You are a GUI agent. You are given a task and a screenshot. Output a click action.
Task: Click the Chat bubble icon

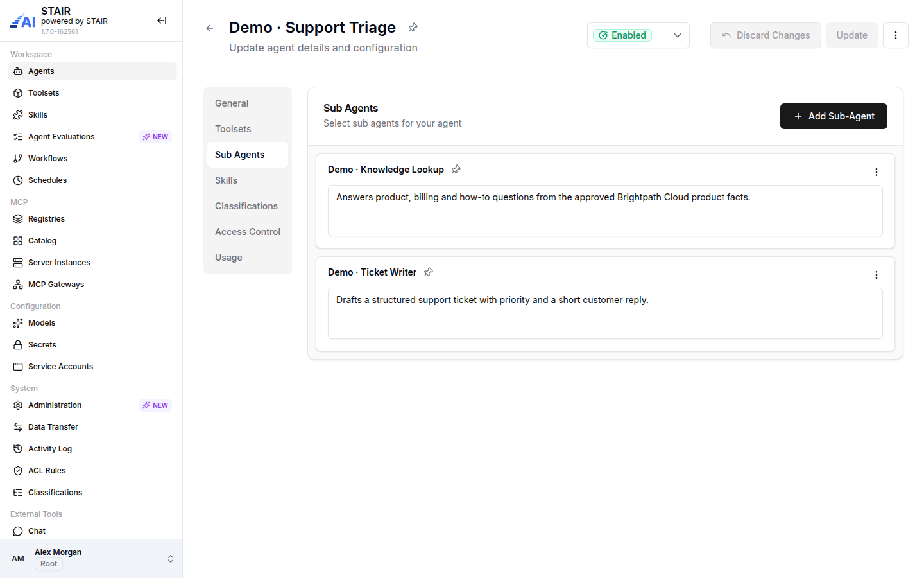pyautogui.click(x=18, y=531)
